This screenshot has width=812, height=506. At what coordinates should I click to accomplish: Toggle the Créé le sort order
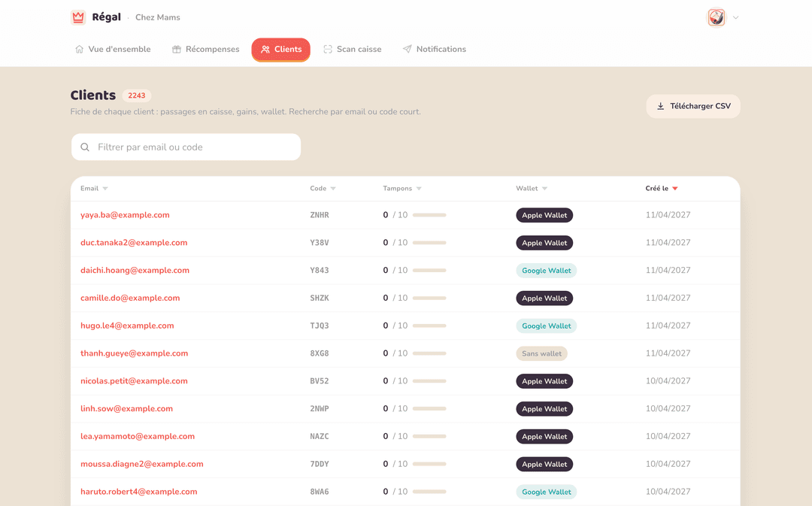click(662, 189)
